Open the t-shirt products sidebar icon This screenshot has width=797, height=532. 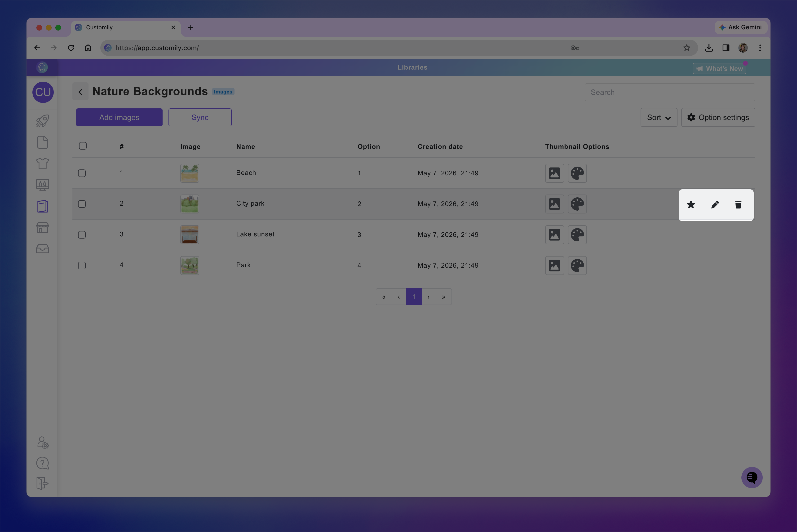pos(42,164)
